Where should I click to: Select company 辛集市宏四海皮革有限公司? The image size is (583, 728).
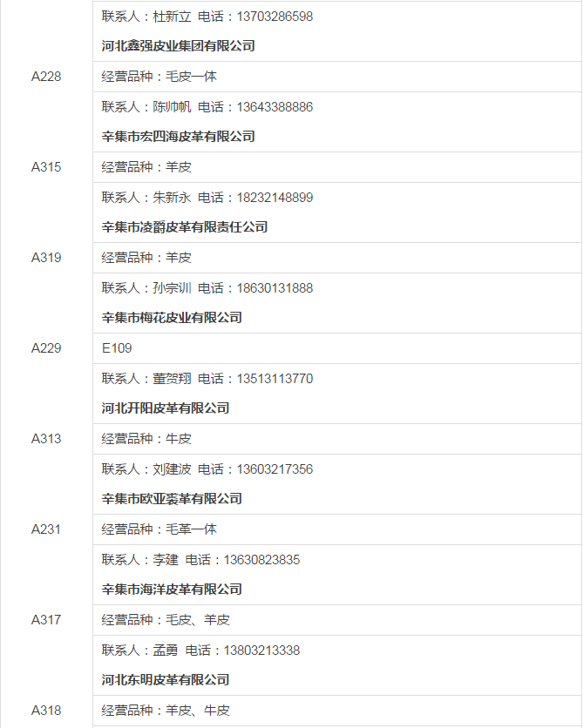coord(179,137)
